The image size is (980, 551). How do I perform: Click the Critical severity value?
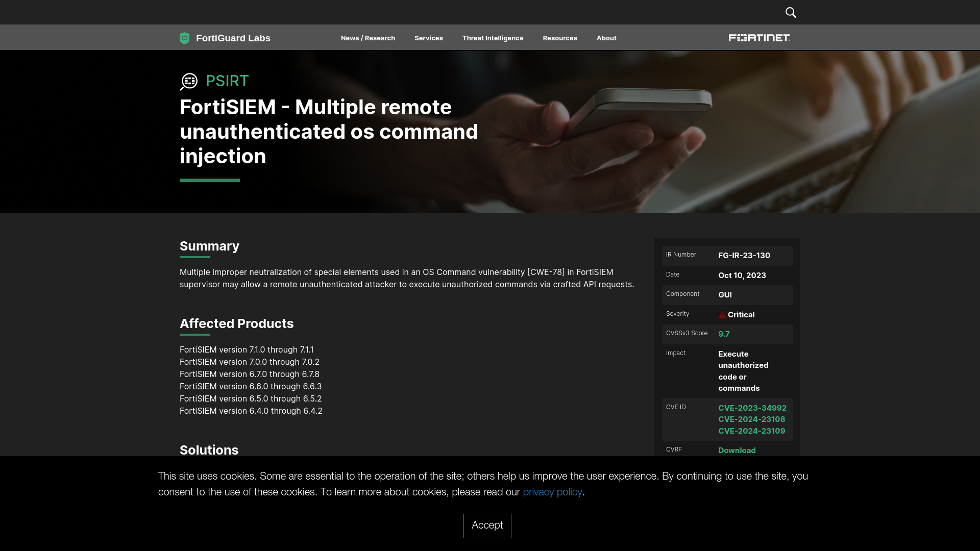point(741,315)
